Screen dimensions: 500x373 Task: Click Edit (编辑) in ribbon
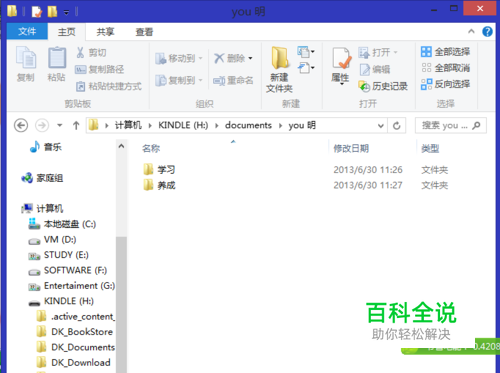click(375, 69)
